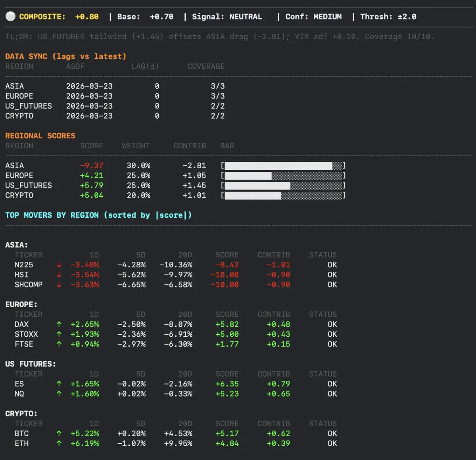Select the up arrow in the STOXX row
The height and width of the screenshot is (460, 476).
(59, 334)
